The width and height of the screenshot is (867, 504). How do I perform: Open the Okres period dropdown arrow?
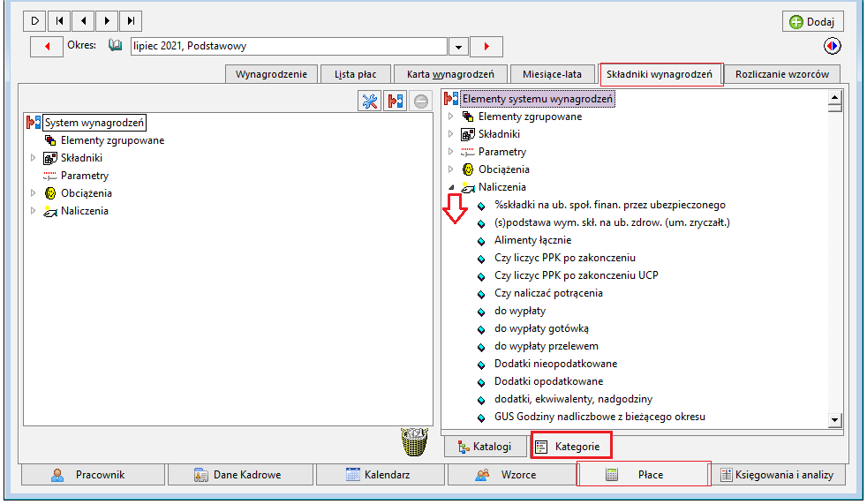(x=458, y=47)
